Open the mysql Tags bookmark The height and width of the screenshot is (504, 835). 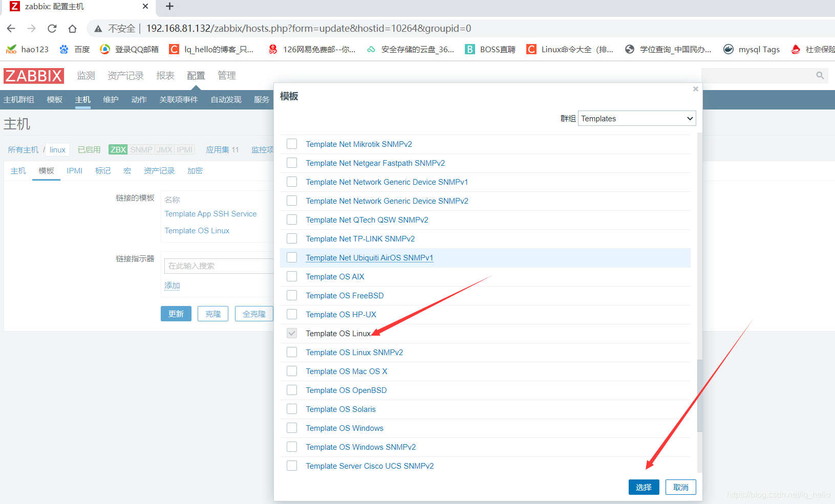(x=752, y=49)
